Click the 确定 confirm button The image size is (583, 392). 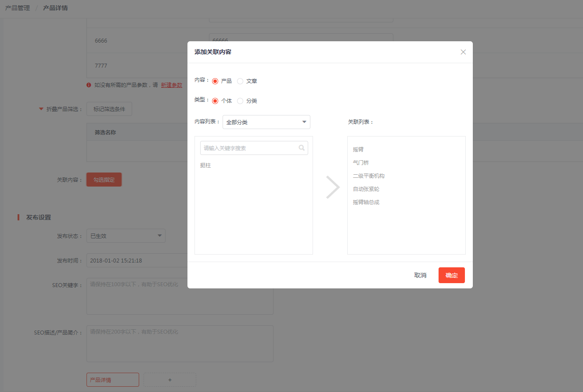[452, 275]
